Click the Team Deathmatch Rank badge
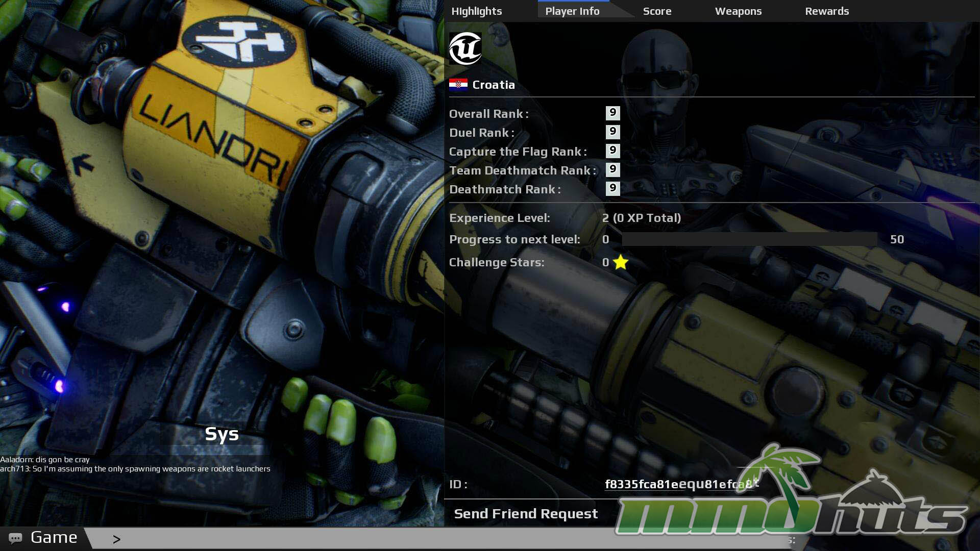This screenshot has height=551, width=980. click(x=612, y=170)
